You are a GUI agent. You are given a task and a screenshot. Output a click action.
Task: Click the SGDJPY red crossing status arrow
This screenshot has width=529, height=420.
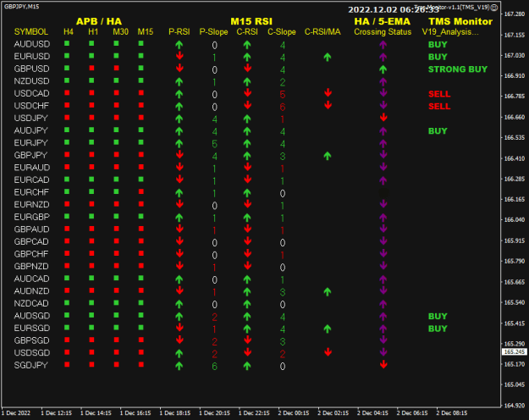click(x=383, y=365)
